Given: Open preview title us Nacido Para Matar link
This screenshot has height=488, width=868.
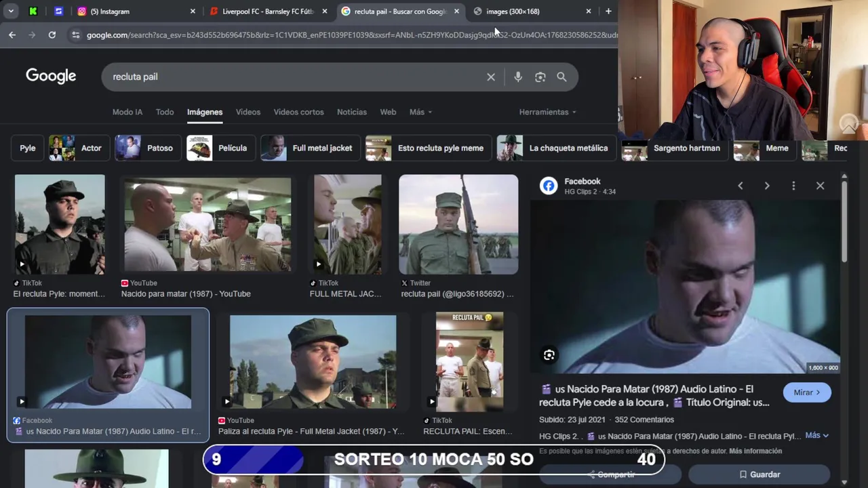Looking at the screenshot, I should (x=654, y=396).
